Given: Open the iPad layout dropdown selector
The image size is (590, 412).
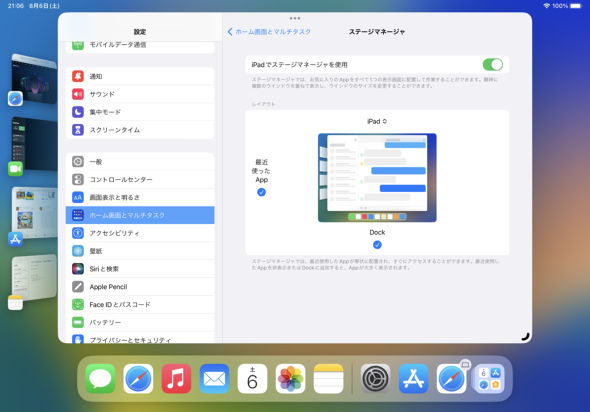Looking at the screenshot, I should 377,121.
